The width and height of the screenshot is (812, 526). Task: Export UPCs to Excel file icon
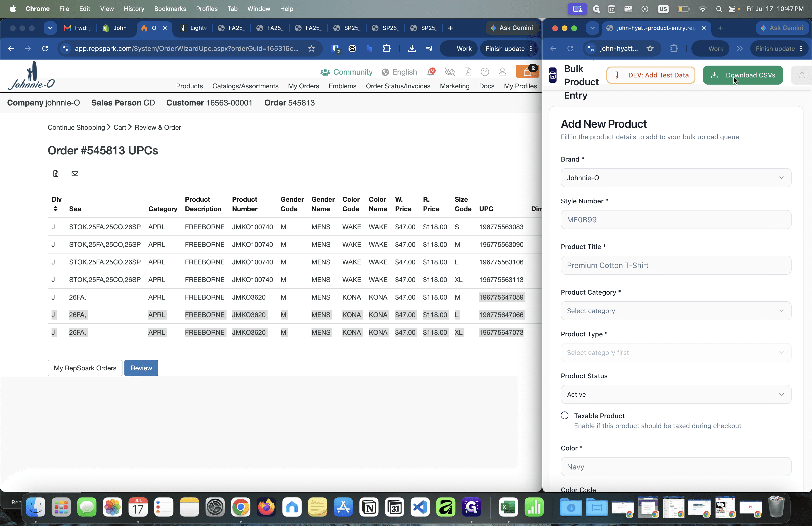pos(56,173)
